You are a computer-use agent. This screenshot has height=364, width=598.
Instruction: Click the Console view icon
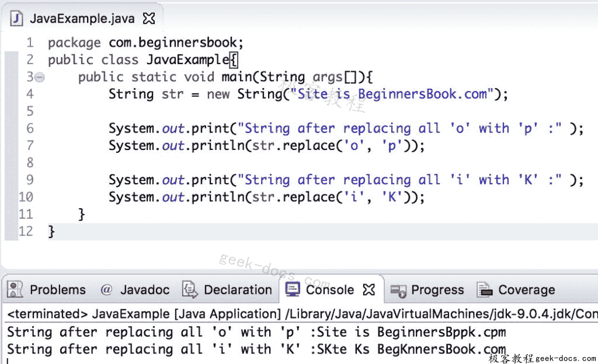(x=292, y=289)
